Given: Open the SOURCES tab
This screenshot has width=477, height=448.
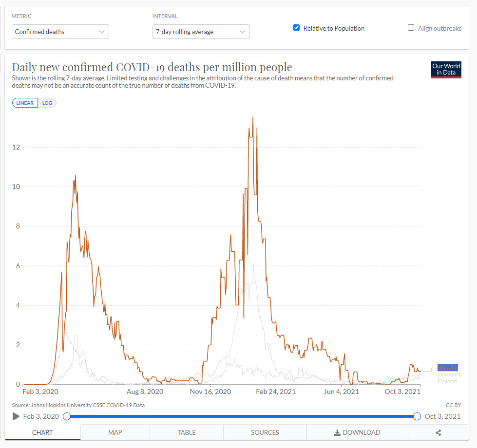Looking at the screenshot, I should coord(265,432).
